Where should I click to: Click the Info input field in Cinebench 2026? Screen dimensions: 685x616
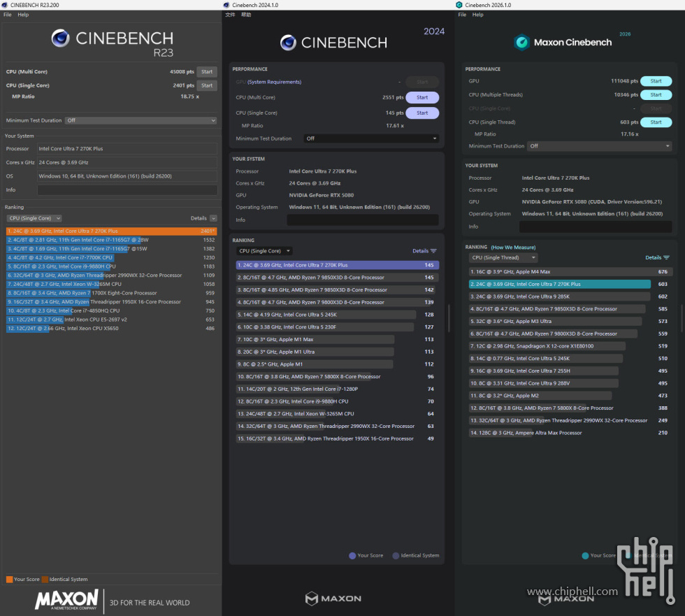pyautogui.click(x=596, y=227)
